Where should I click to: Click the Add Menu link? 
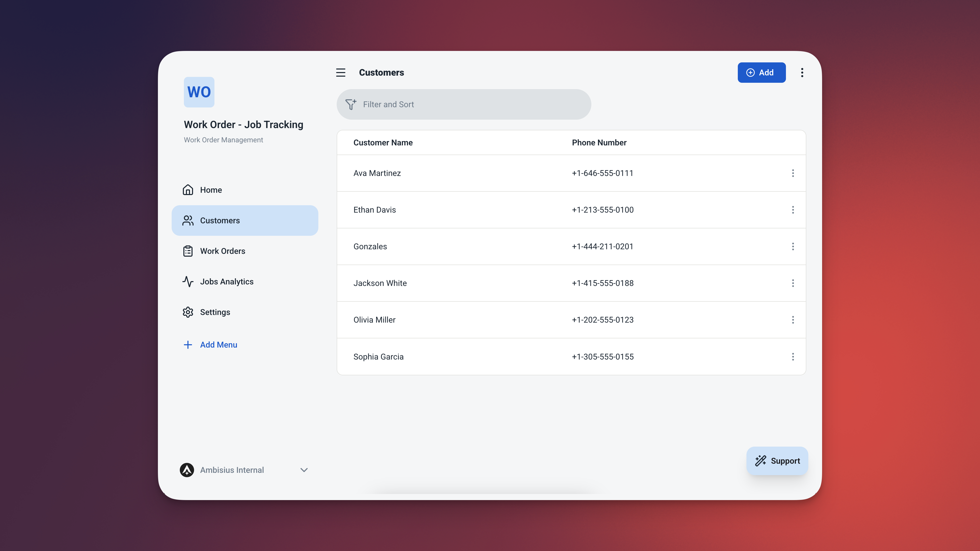click(x=218, y=345)
